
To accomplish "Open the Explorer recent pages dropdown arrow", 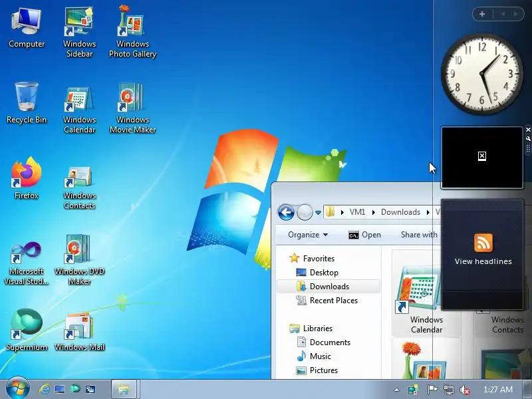I will (318, 213).
